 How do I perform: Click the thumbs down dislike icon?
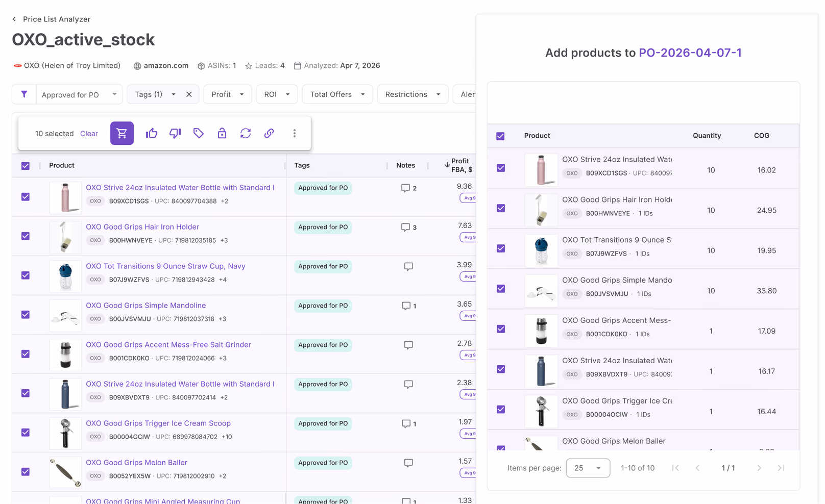(175, 133)
